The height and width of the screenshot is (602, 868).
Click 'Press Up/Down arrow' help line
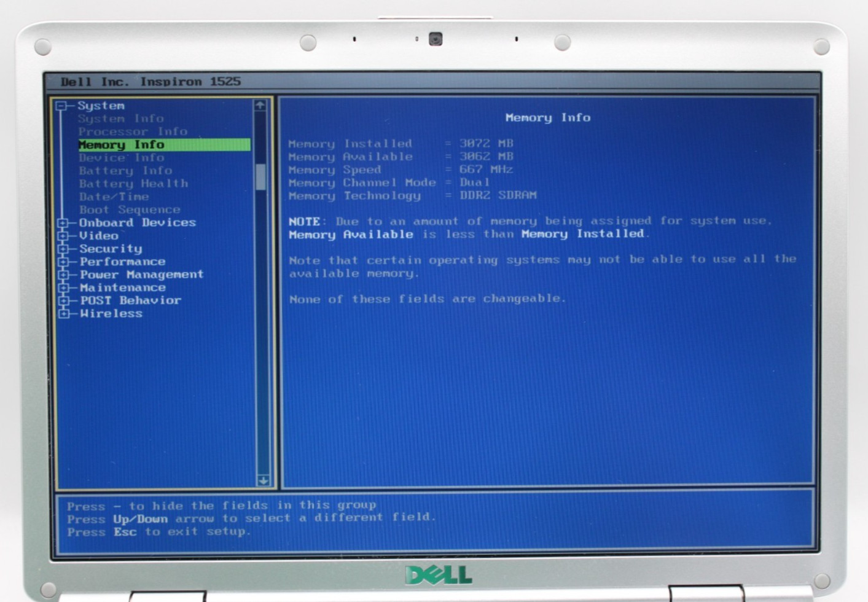(251, 518)
